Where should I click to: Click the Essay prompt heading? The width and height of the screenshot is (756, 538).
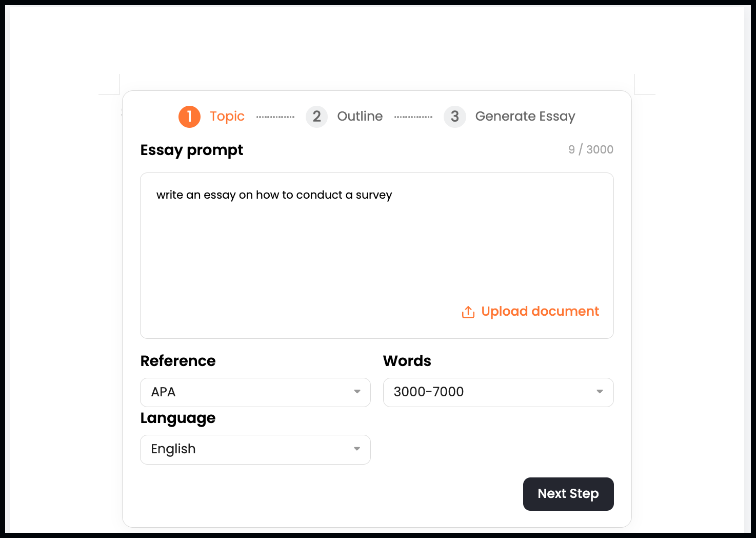pyautogui.click(x=192, y=150)
